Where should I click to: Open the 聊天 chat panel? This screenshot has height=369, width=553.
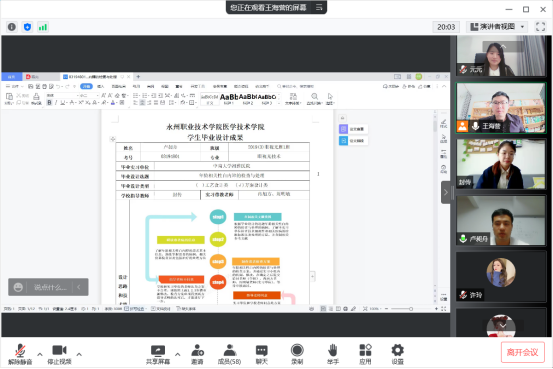coord(261,354)
